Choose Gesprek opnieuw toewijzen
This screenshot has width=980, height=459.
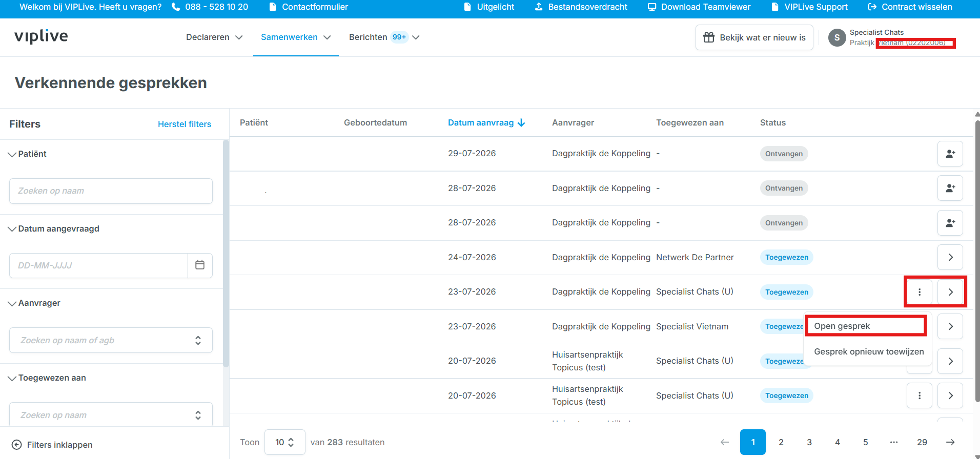(869, 351)
